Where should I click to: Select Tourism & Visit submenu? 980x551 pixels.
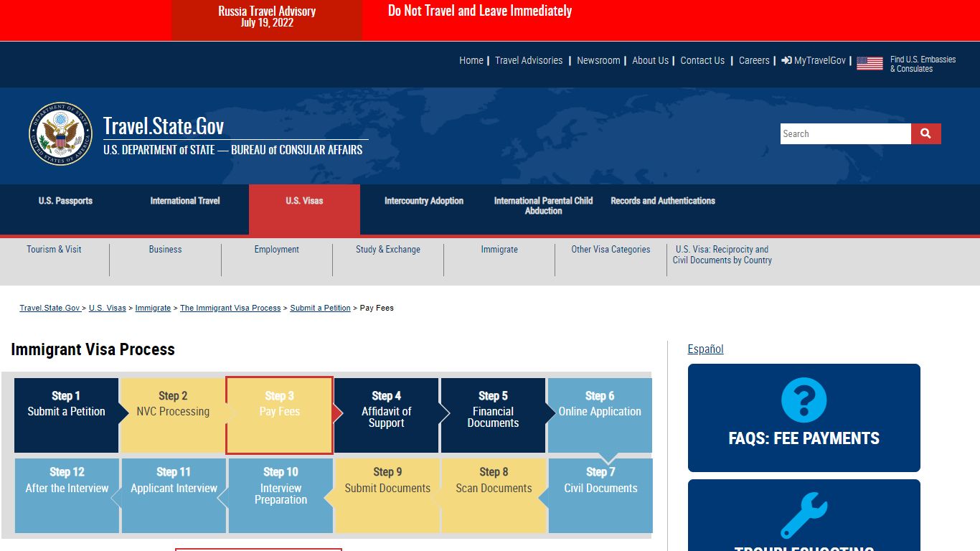tap(54, 250)
